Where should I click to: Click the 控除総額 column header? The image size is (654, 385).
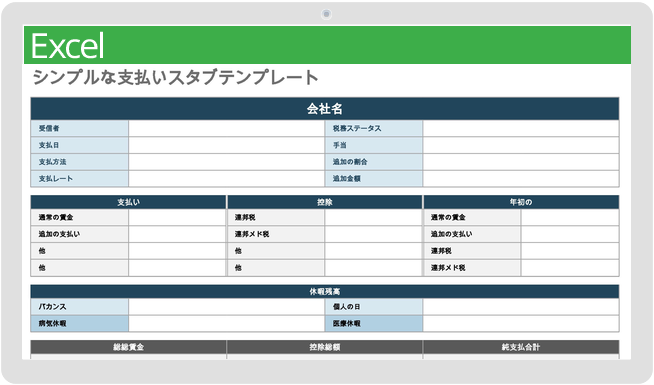tap(324, 347)
